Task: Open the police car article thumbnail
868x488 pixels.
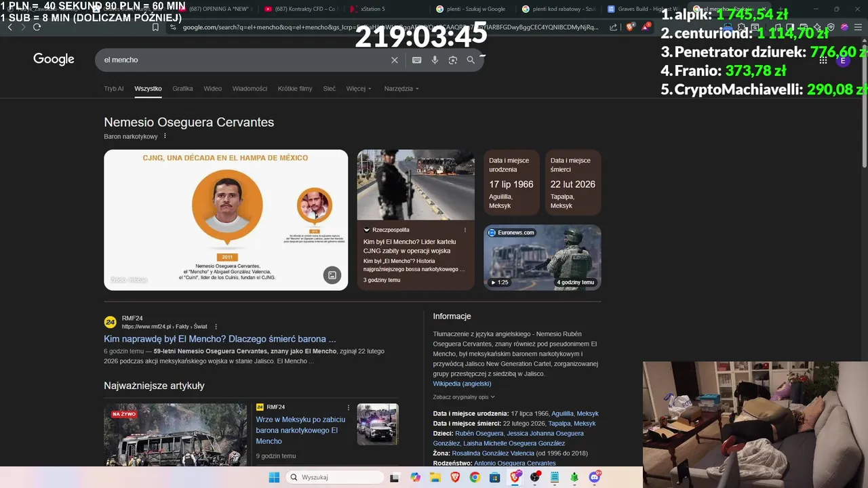Action: click(x=378, y=424)
